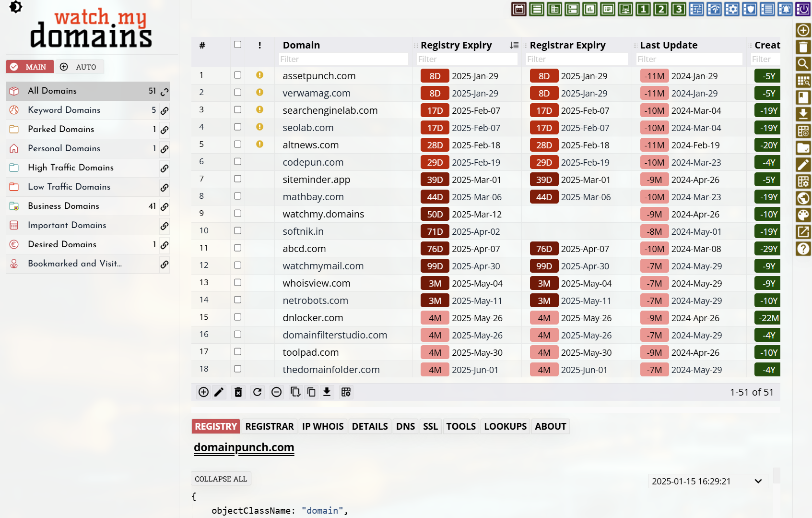Open the timestamp dropdown showing 2025-01-15 16:29:21
Screen dimensions: 812x518
pos(707,481)
